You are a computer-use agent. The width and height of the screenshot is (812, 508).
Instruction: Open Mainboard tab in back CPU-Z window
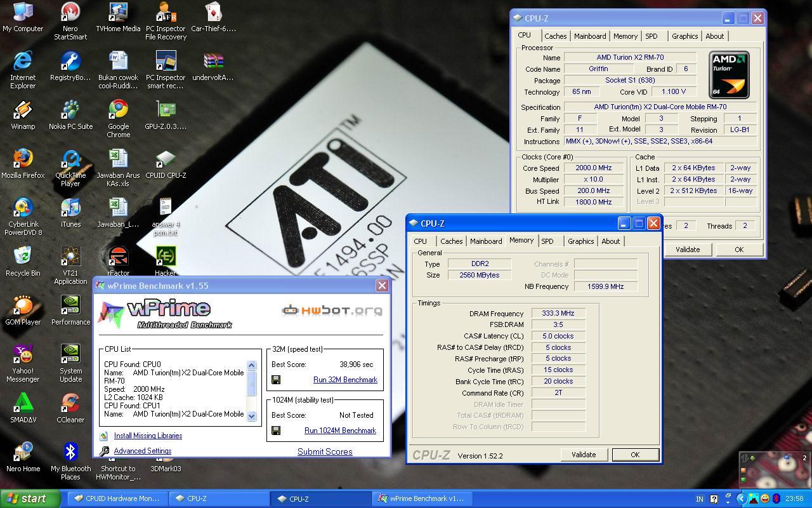(x=590, y=36)
